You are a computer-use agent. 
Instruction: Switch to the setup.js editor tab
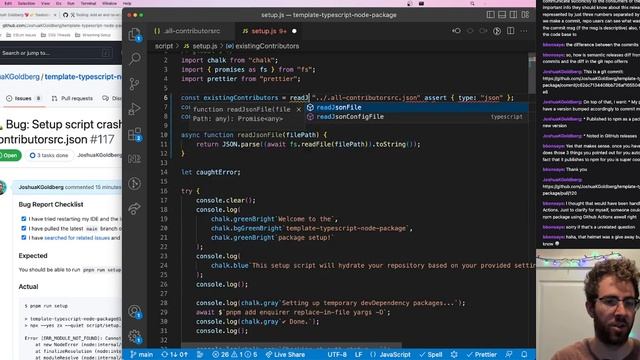pyautogui.click(x=269, y=31)
